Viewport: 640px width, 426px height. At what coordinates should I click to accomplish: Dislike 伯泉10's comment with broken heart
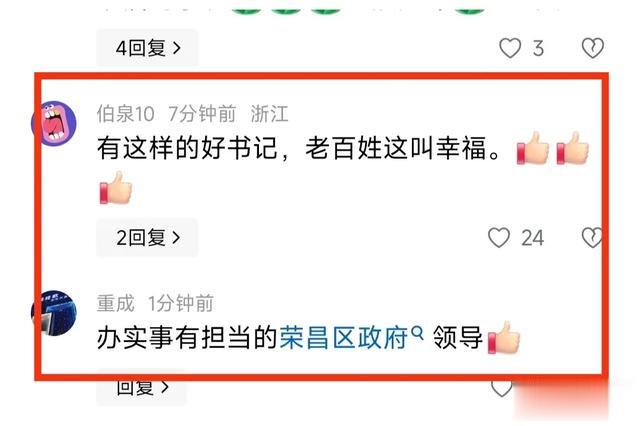(x=592, y=237)
